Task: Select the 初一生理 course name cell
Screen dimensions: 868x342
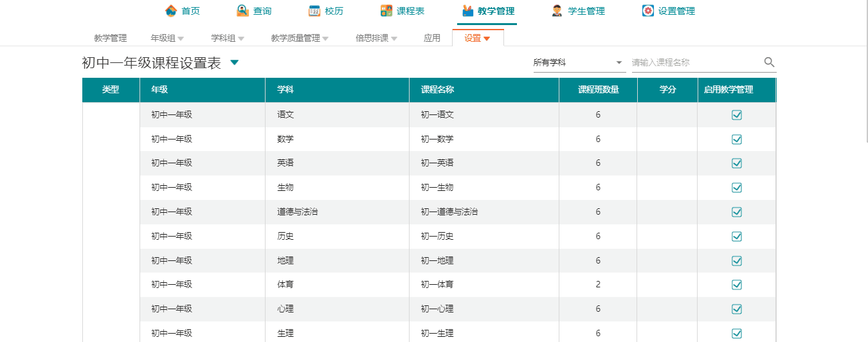Action: pyautogui.click(x=484, y=332)
